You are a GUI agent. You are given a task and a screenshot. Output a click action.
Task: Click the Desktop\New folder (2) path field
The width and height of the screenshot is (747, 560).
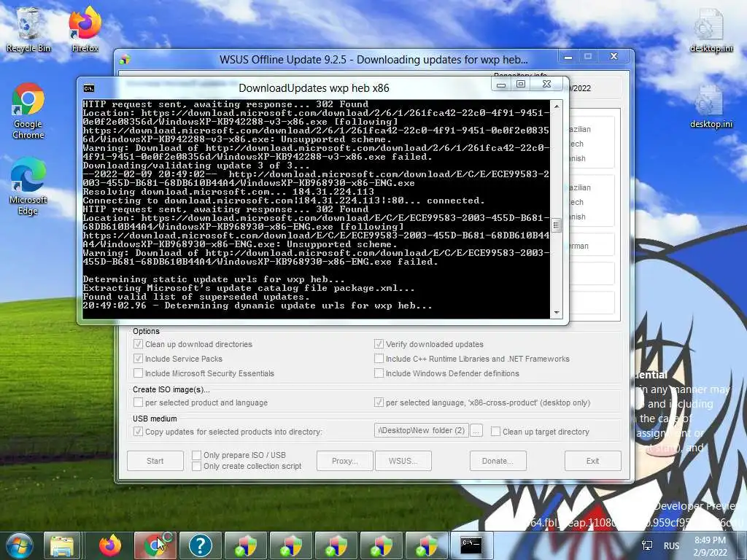click(x=421, y=430)
